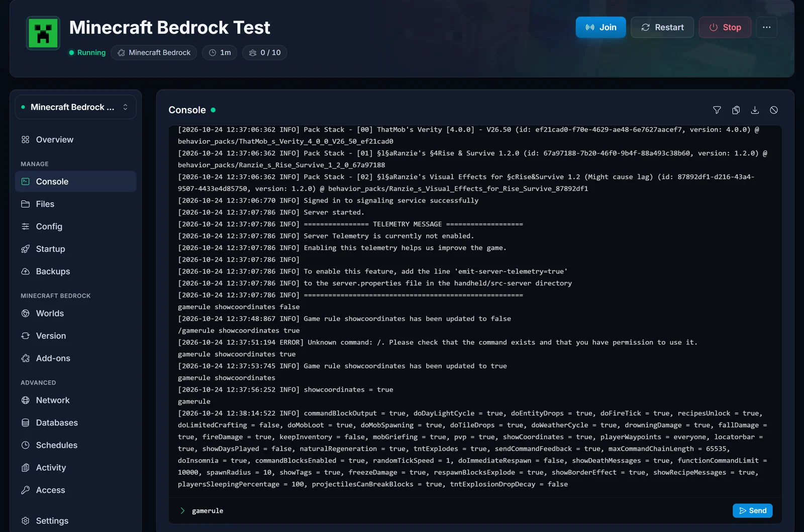Click the Minecraft Bedrock game tag
The image size is (804, 532).
154,53
